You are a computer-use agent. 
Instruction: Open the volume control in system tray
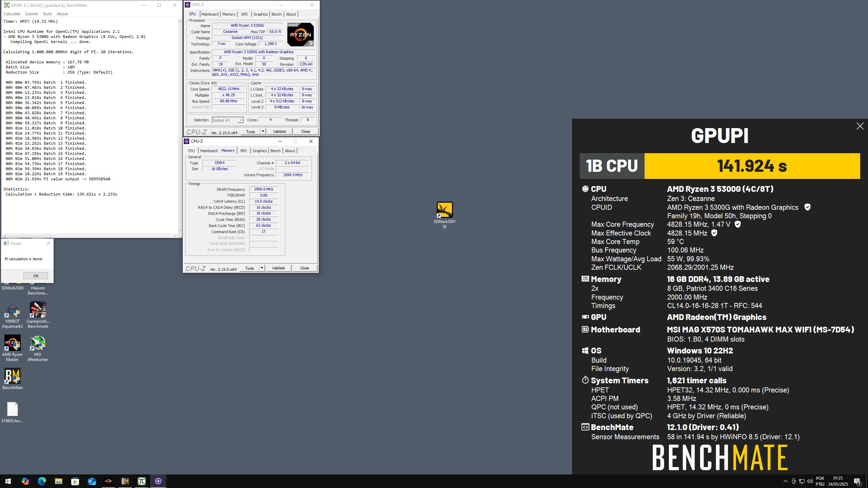pos(810,481)
